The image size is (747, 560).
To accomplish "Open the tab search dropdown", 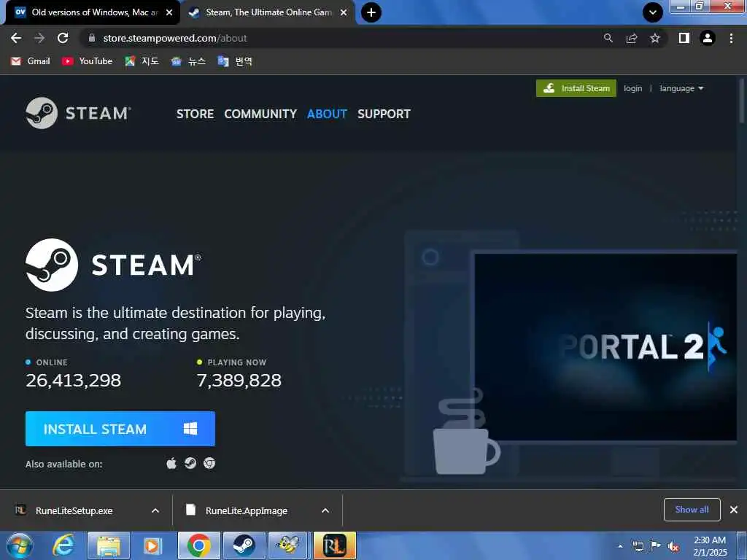I will pos(653,12).
